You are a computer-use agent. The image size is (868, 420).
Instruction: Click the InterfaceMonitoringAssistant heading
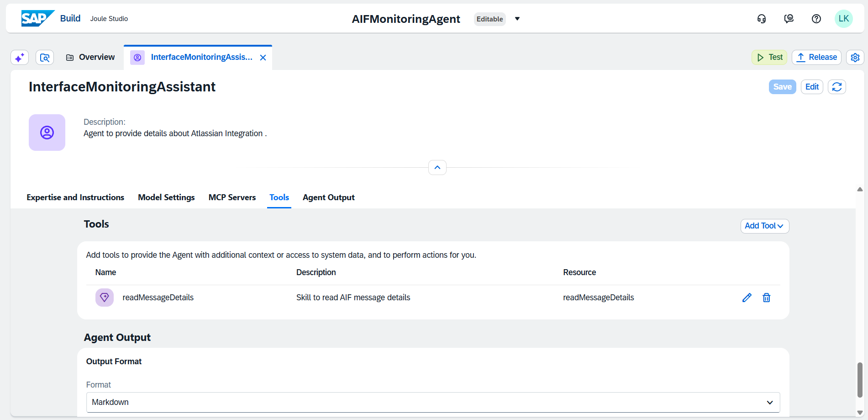(x=122, y=87)
